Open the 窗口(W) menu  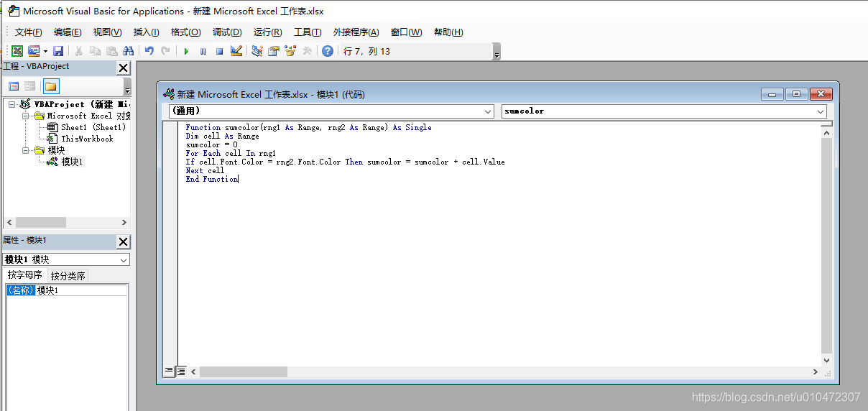click(x=406, y=32)
